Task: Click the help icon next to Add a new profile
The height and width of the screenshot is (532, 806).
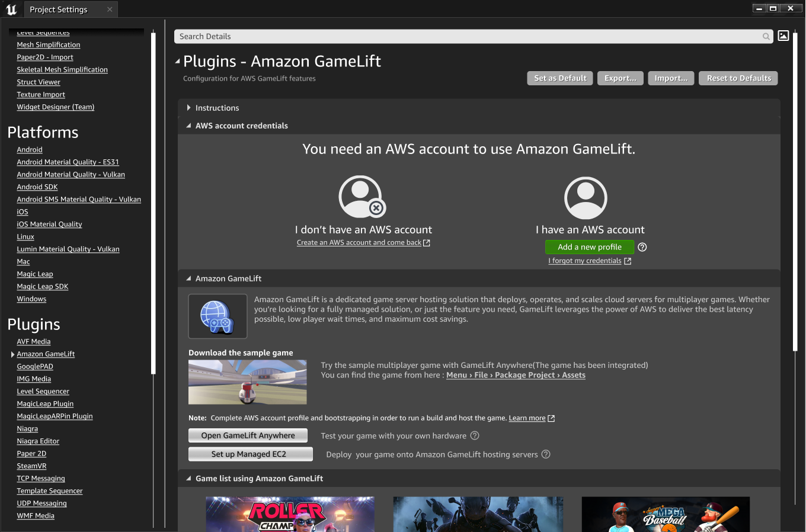Action: (642, 247)
